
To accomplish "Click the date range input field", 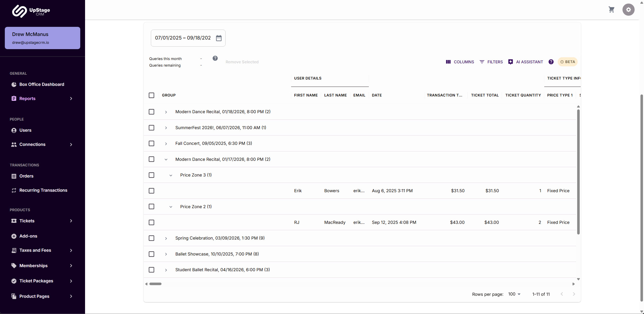I will tap(183, 38).
